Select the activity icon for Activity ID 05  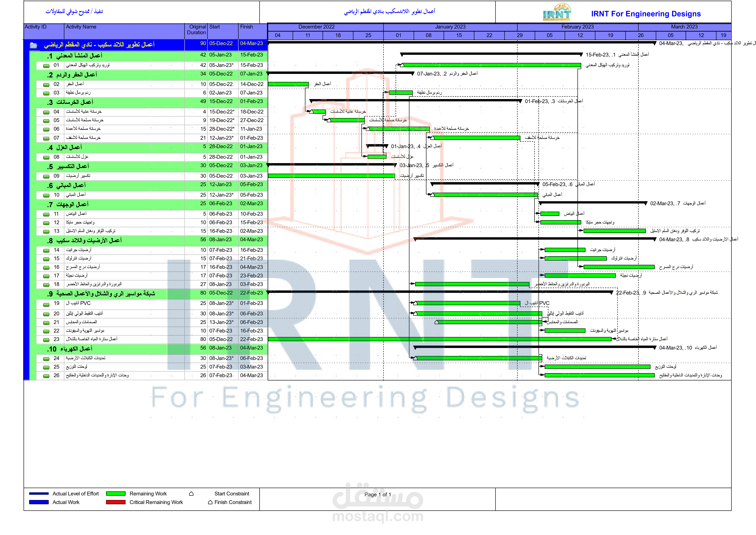[x=46, y=121]
